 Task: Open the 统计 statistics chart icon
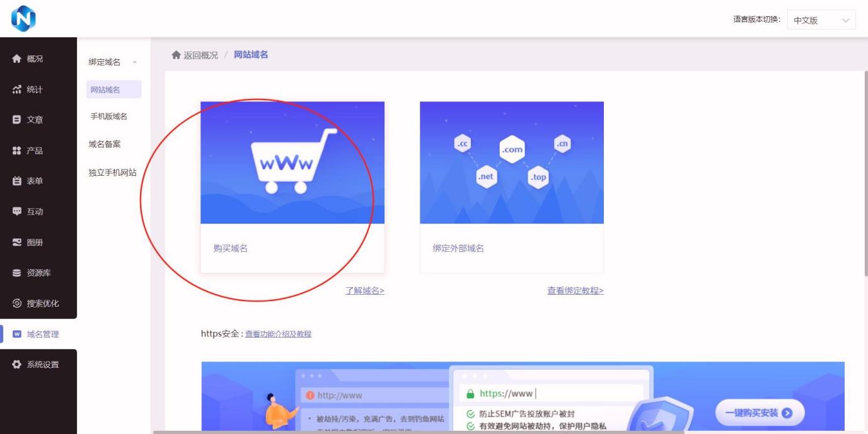pos(17,89)
